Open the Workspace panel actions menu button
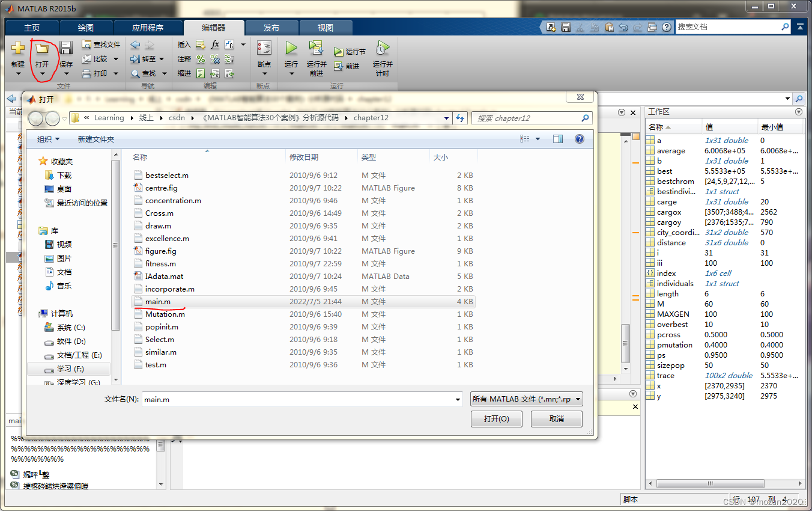The image size is (812, 511). pyautogui.click(x=799, y=112)
